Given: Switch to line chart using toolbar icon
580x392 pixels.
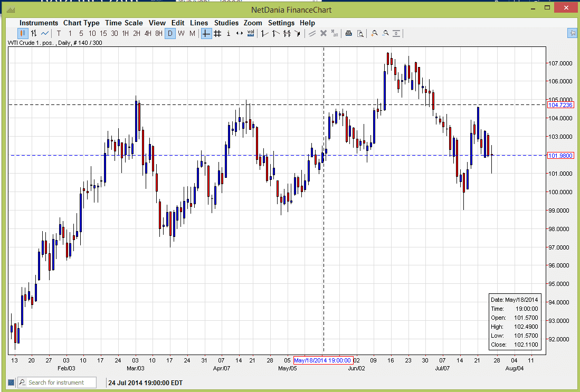Looking at the screenshot, I should coord(44,33).
